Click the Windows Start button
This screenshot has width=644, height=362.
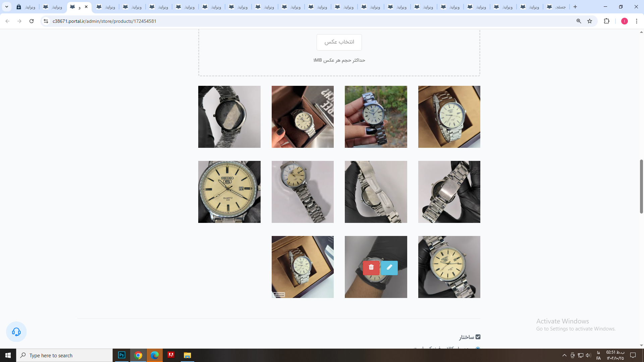pos(8,355)
